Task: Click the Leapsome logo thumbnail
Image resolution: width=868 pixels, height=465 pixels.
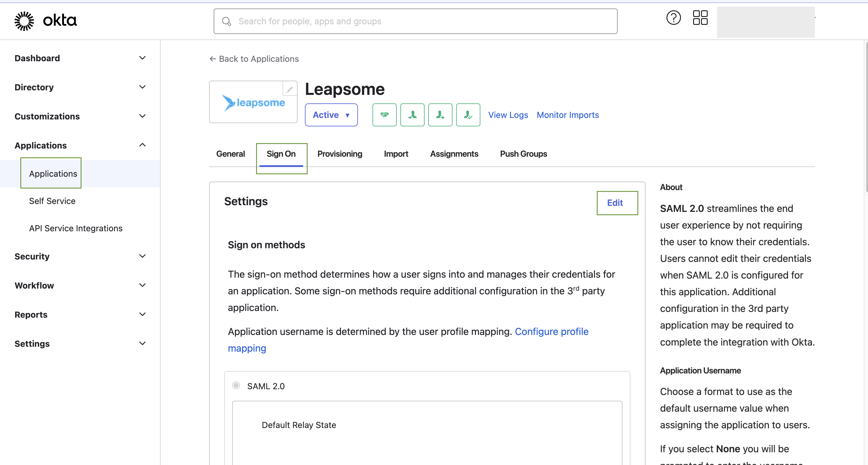Action: click(253, 102)
